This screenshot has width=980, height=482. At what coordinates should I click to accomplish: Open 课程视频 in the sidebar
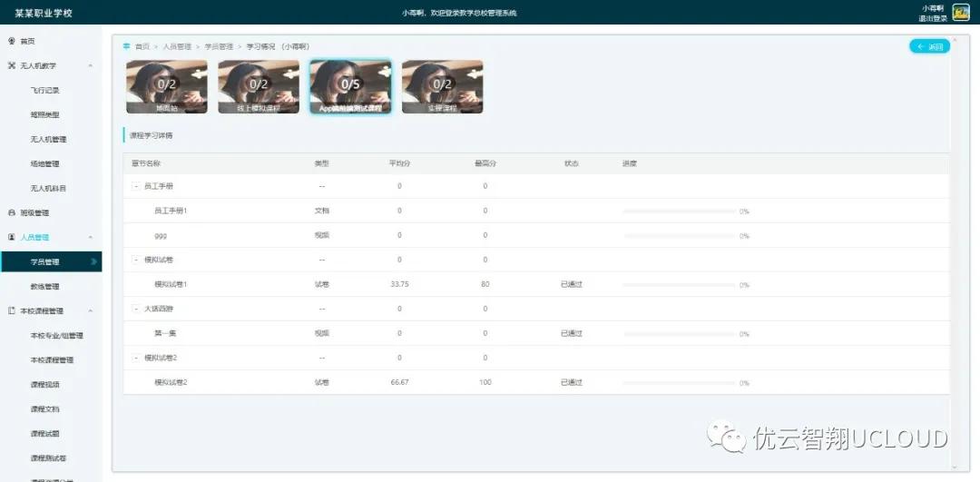point(44,384)
